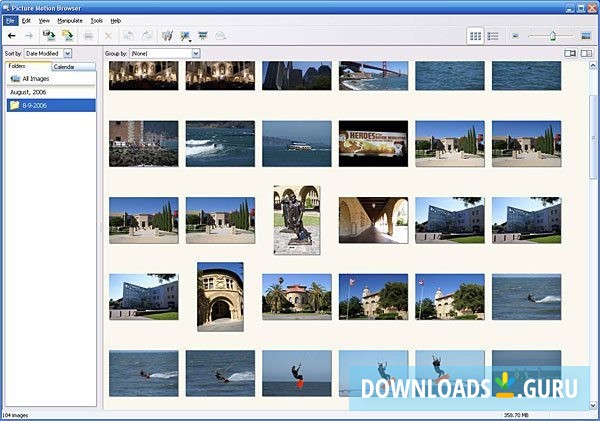The height and width of the screenshot is (421, 600).
Task: Open the Help menu
Action: tap(116, 21)
